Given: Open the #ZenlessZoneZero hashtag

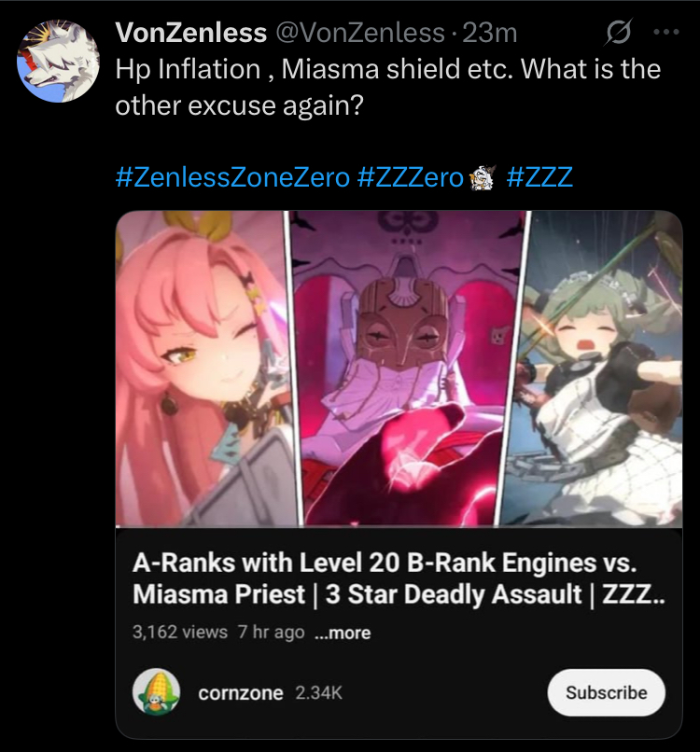Looking at the screenshot, I should click(232, 177).
